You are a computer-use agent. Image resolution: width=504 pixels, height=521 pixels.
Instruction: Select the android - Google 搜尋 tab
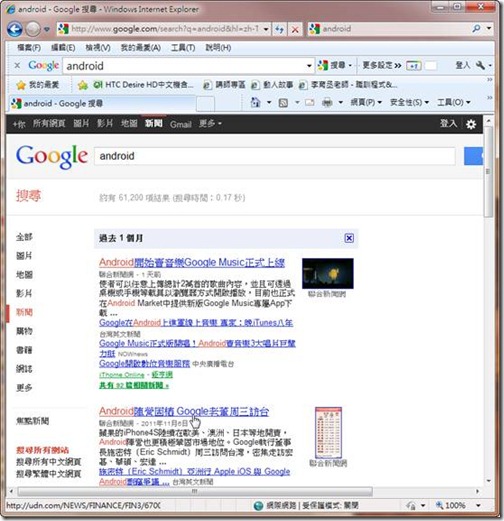coord(102,104)
